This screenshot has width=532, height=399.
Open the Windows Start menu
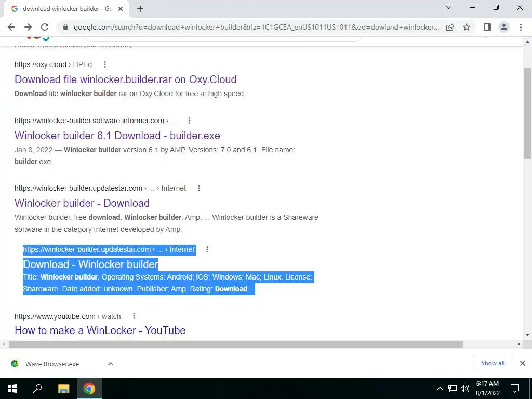click(12, 389)
